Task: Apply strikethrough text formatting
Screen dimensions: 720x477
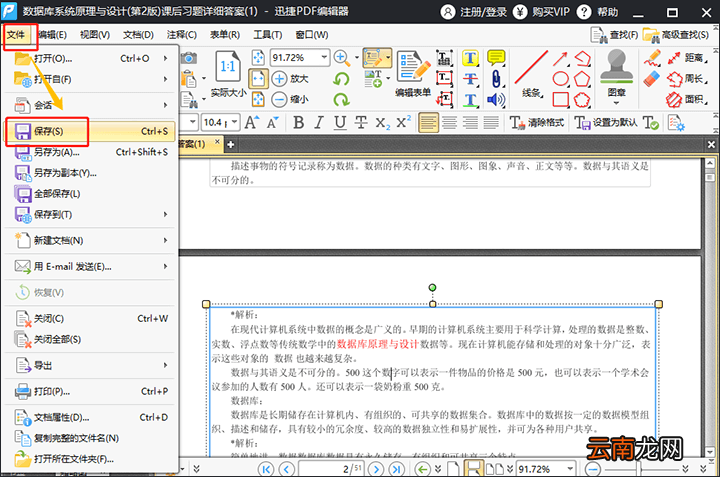Action: click(361, 123)
